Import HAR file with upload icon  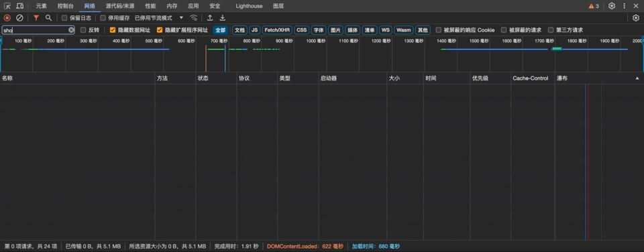pos(210,18)
